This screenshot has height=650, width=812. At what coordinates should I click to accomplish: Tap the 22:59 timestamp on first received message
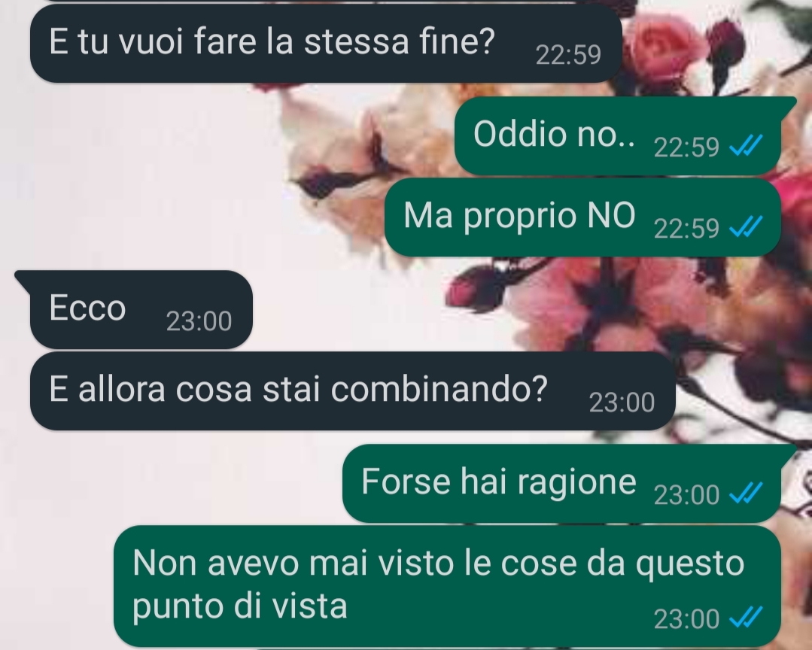point(568,55)
